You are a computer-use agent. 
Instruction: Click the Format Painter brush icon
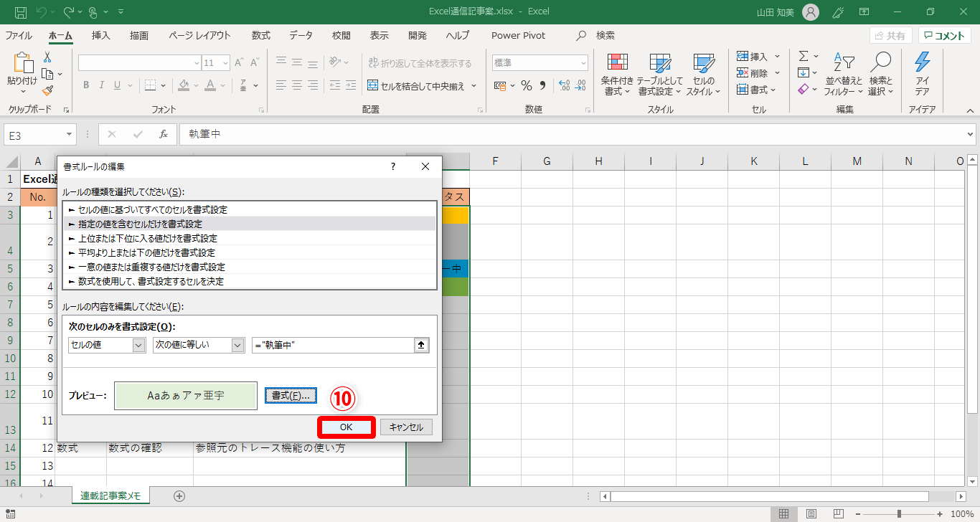coord(47,91)
